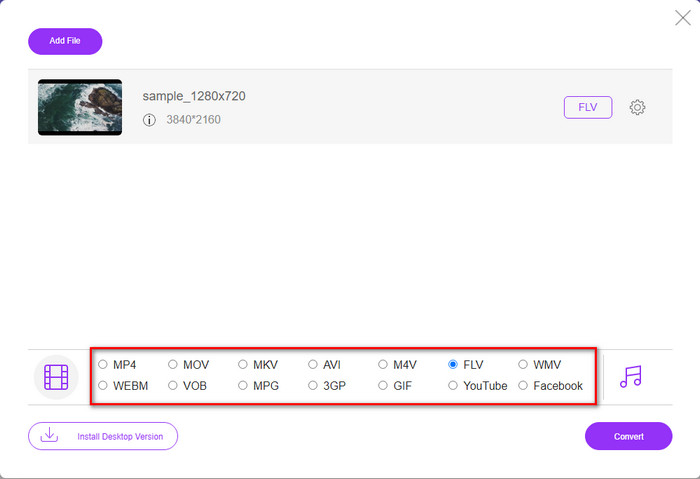Choose the M4V format option

point(383,364)
